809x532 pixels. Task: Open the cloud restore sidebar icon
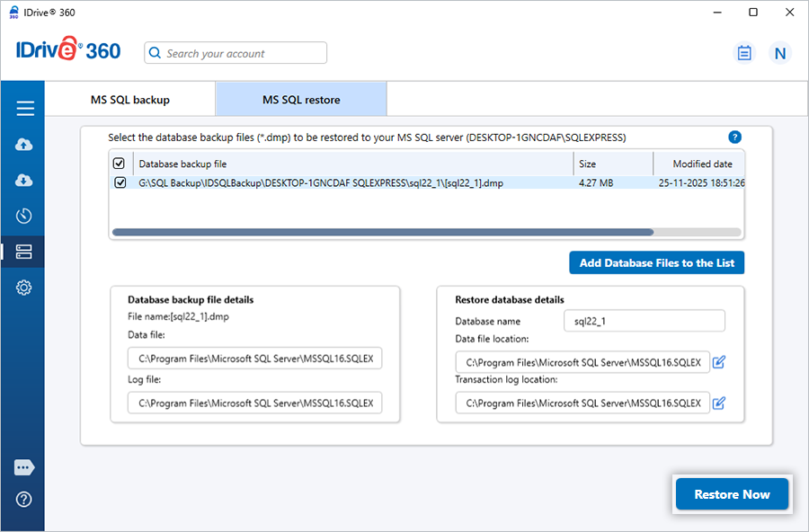[24, 181]
